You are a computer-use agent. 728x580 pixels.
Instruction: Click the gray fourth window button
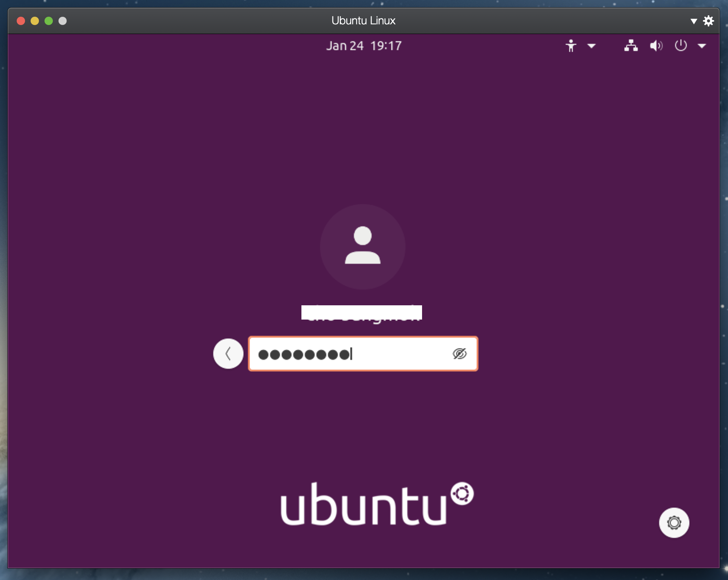point(63,21)
